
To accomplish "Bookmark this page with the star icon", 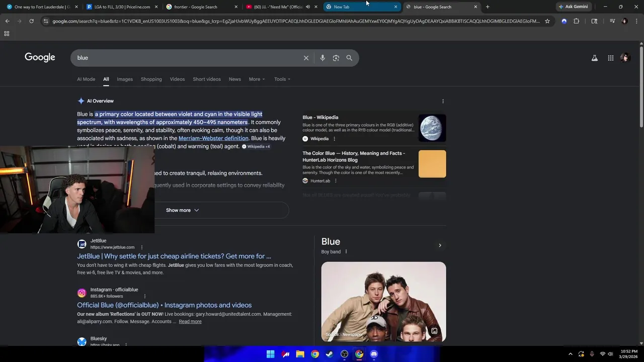I will coord(547,21).
